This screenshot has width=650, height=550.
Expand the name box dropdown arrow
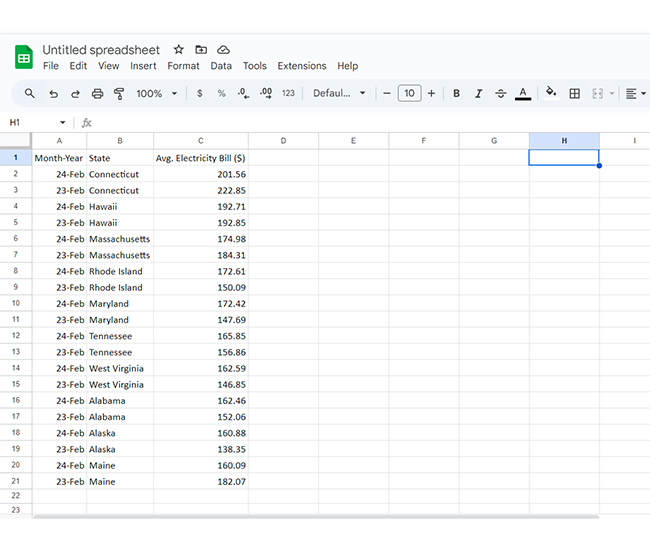click(x=63, y=122)
